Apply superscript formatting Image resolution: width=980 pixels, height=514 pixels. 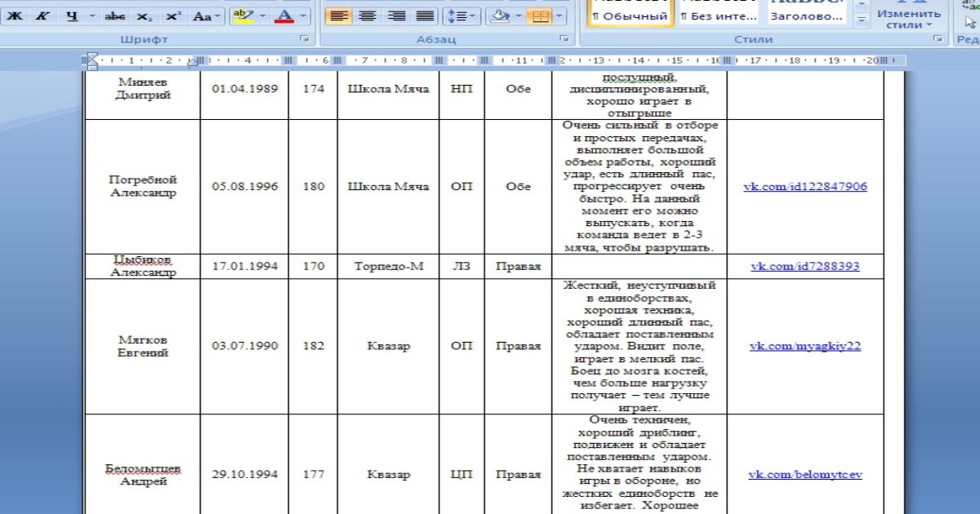173,16
